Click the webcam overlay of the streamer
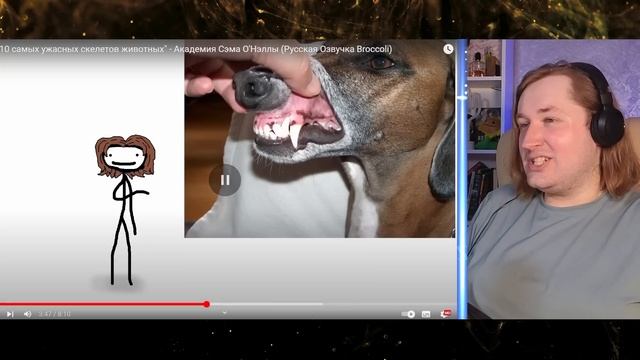 (x=553, y=179)
